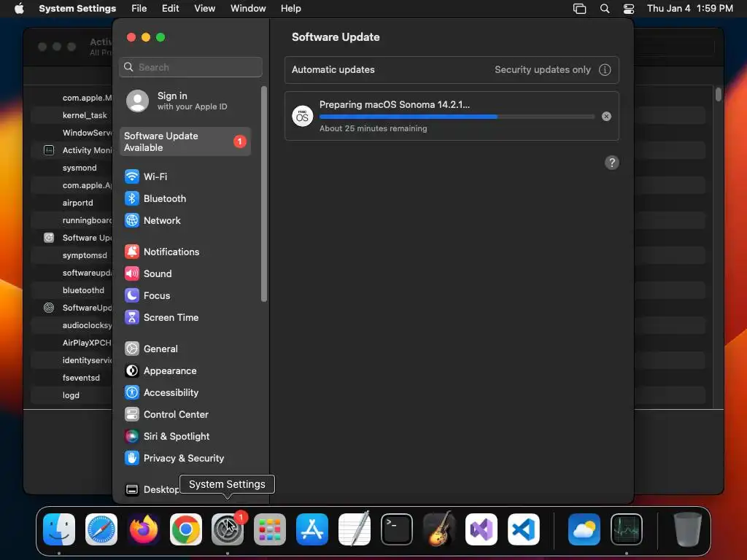Open Activity Monitor from the Dock

[x=627, y=529]
